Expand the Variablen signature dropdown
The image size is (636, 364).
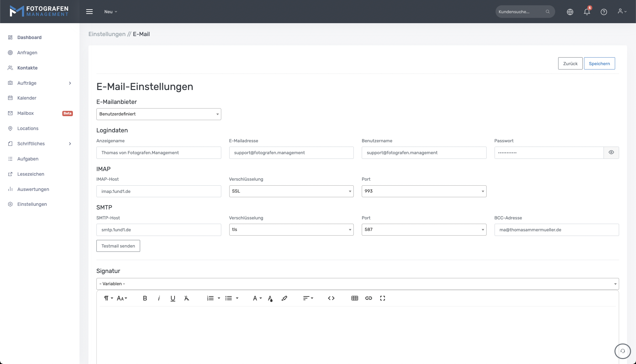click(x=357, y=284)
